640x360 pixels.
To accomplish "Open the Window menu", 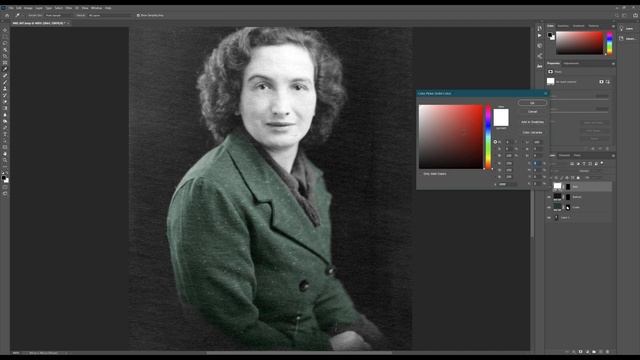I will pos(96,8).
